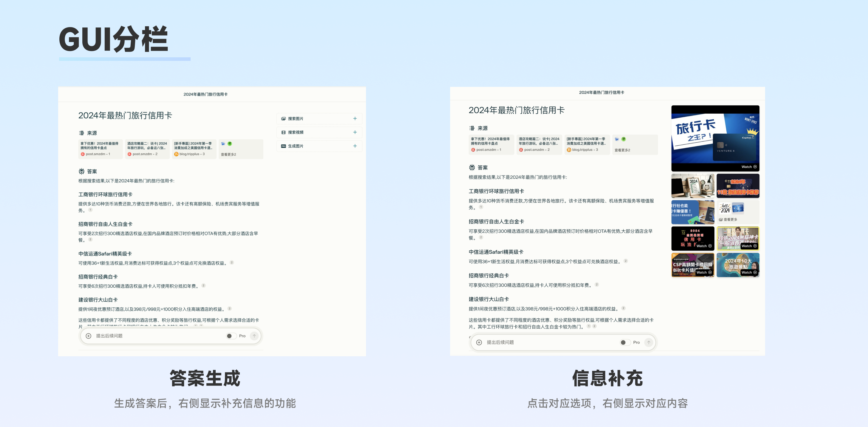In right panel, click citation 2 after 建设银行大山白卡 paragraph
The height and width of the screenshot is (427, 868).
pyautogui.click(x=623, y=308)
